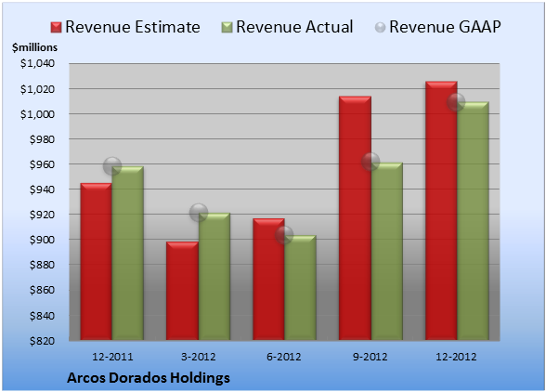Click the '$1,000' axis value
The image size is (546, 392).
click(37, 114)
